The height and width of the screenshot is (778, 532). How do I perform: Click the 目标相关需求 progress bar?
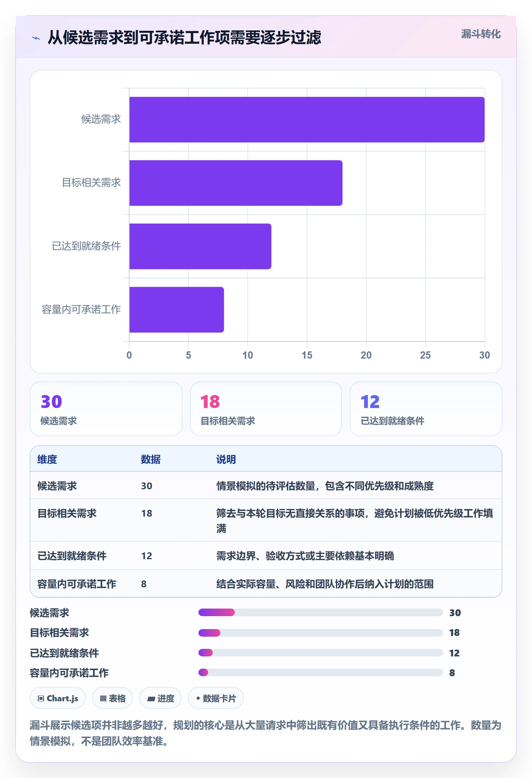coord(321,633)
